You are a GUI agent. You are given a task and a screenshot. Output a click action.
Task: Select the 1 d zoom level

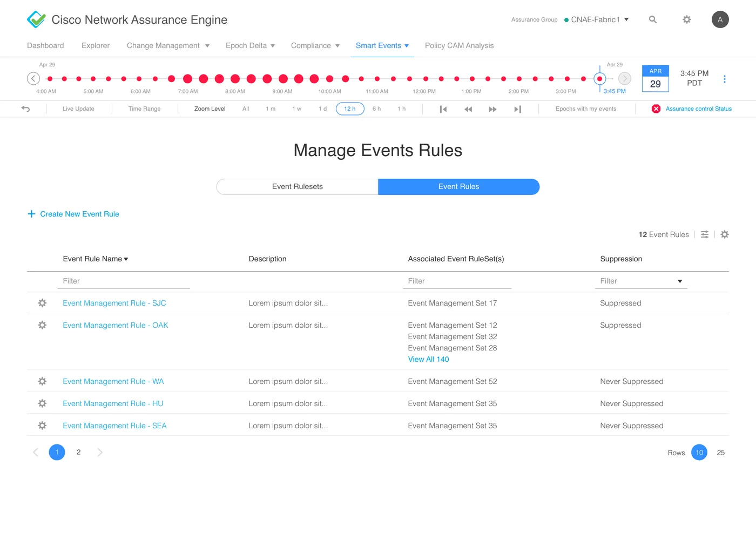322,109
